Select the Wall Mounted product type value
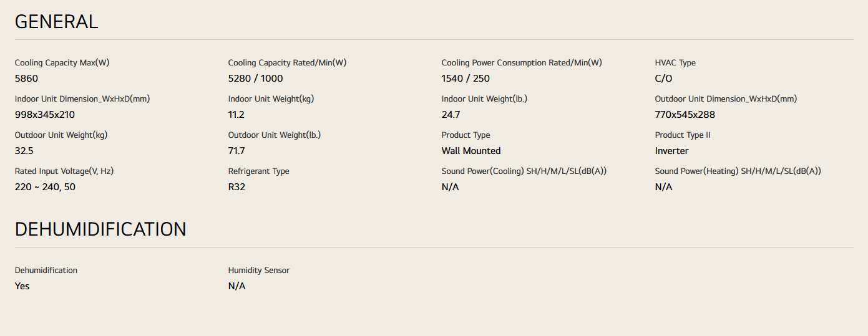The height and width of the screenshot is (336, 868). tap(471, 151)
